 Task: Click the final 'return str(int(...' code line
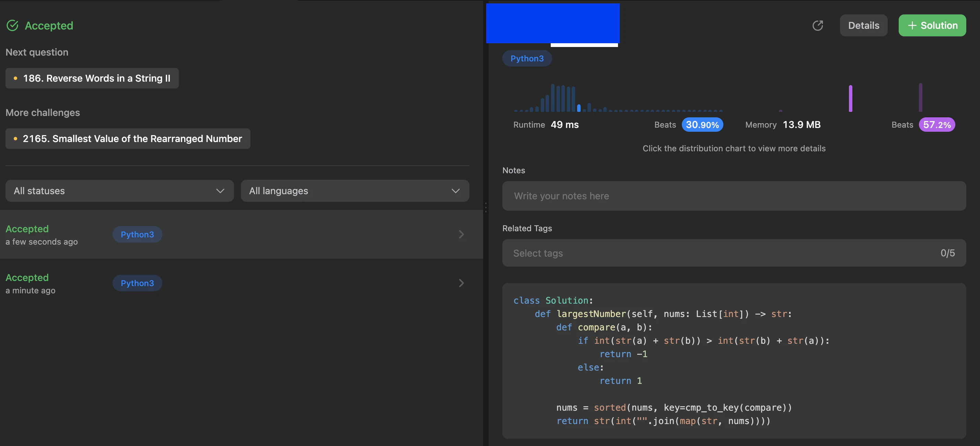[663, 421]
